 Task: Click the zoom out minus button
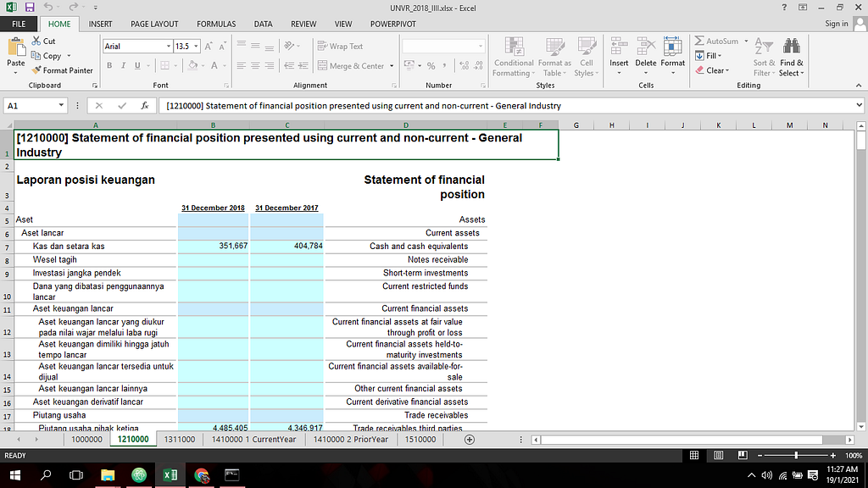[x=760, y=455]
